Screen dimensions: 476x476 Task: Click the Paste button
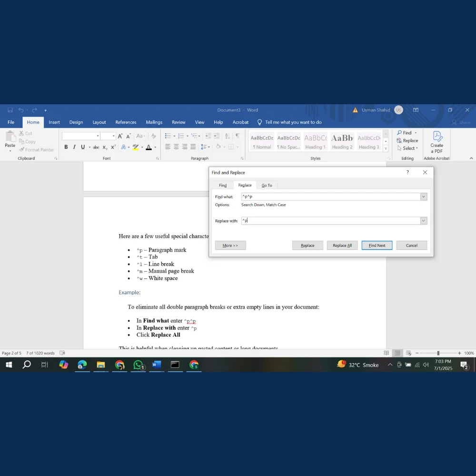[x=10, y=140]
